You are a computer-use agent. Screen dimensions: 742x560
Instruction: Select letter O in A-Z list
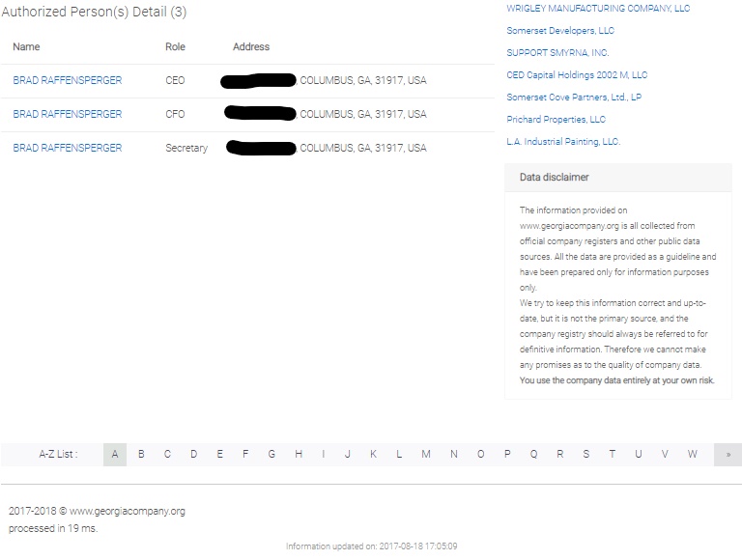pos(481,455)
